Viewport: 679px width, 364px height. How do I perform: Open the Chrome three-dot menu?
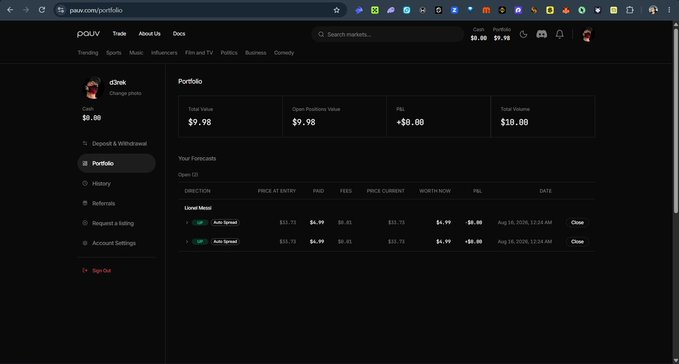669,10
